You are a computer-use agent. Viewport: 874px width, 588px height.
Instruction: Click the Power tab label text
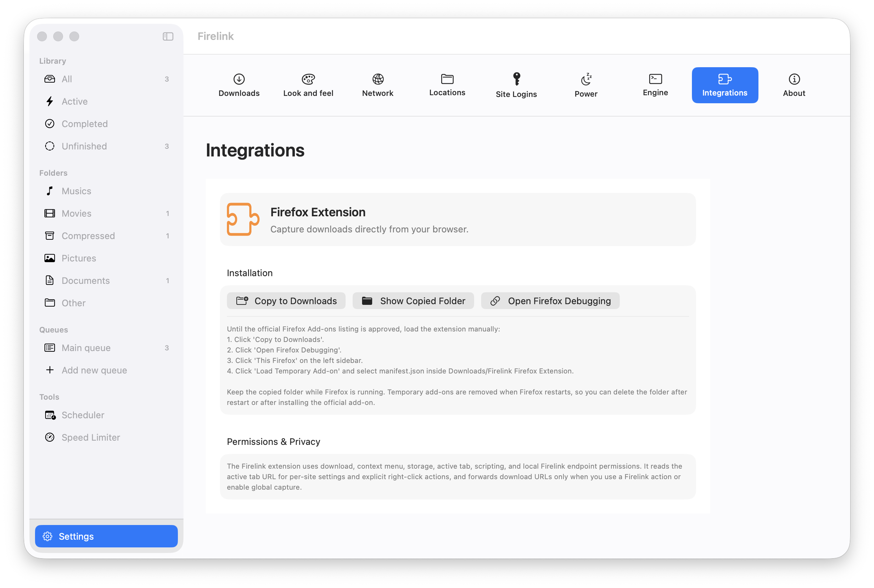tap(586, 94)
